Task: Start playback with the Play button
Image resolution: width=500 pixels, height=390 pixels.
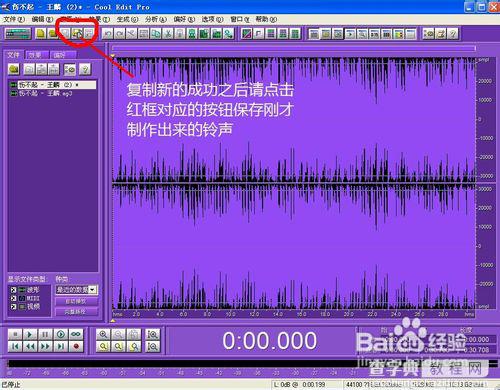Action: 30,334
